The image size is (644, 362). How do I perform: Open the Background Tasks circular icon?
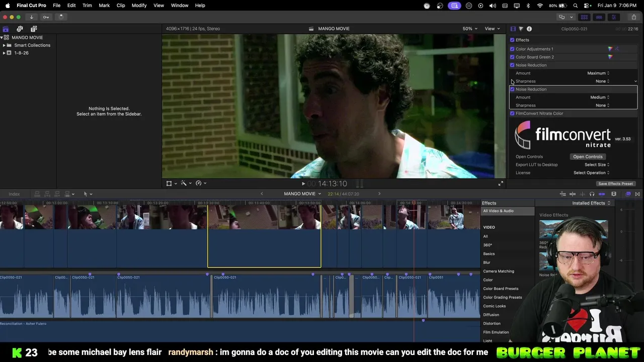pos(60,17)
